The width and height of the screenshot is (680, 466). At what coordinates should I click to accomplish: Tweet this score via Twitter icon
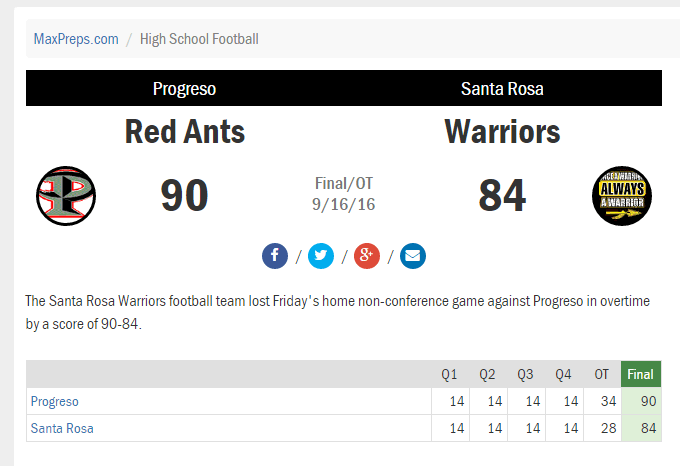coord(320,256)
